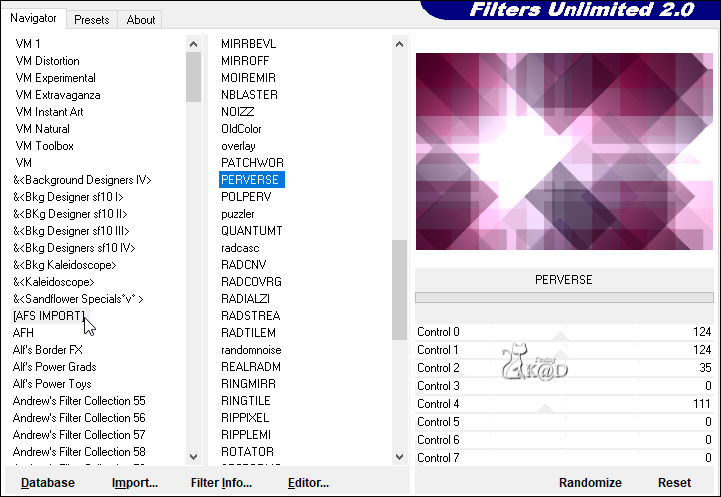Viewport: 721px width, 497px height.
Task: Click the Control 1 slider
Action: (564, 350)
